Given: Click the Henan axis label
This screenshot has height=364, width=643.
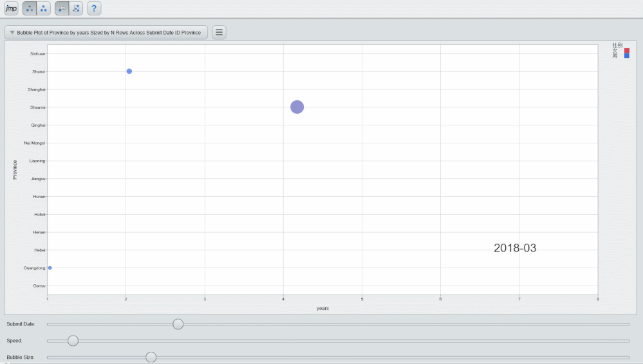Looking at the screenshot, I should tap(39, 232).
